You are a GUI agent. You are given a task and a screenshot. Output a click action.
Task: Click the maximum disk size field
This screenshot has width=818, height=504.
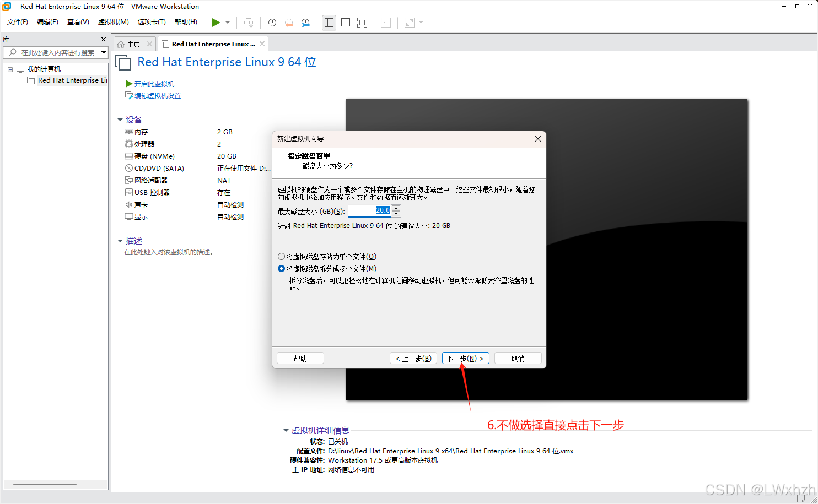pyautogui.click(x=369, y=210)
